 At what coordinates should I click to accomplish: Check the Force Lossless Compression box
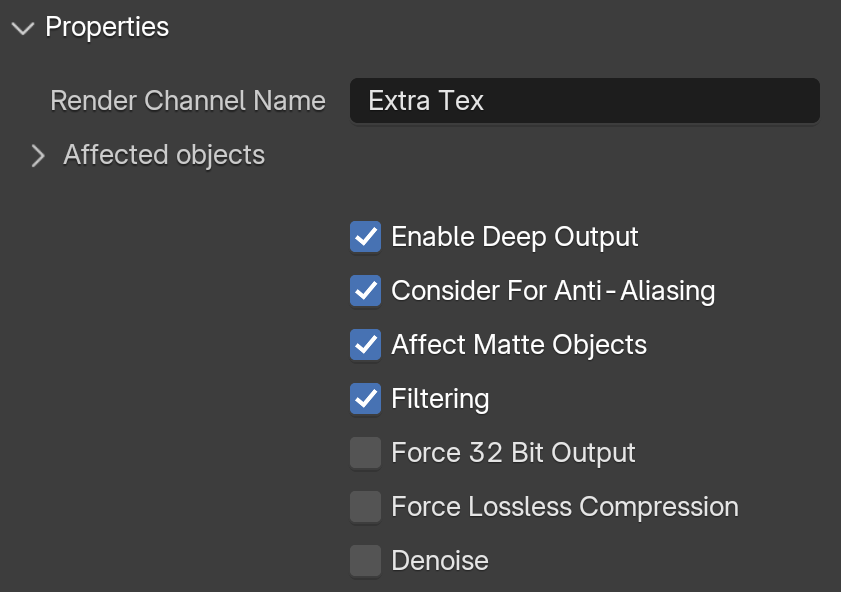[366, 506]
